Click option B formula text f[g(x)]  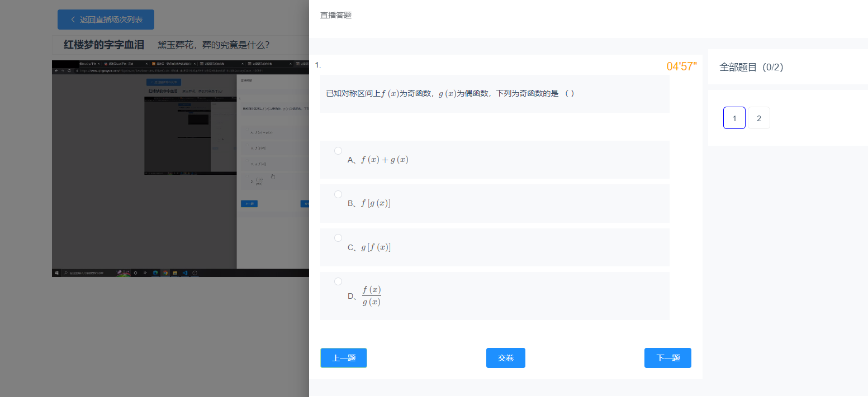(x=376, y=203)
